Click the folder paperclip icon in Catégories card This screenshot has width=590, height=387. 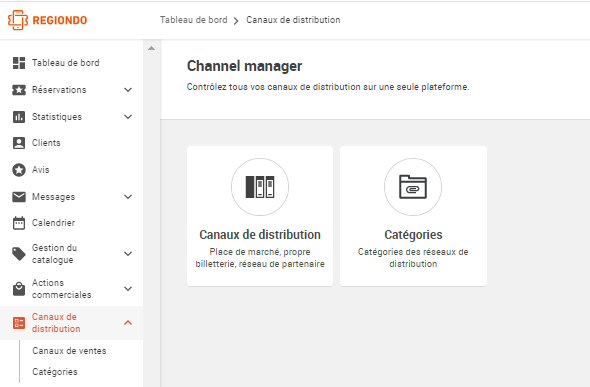pos(413,187)
